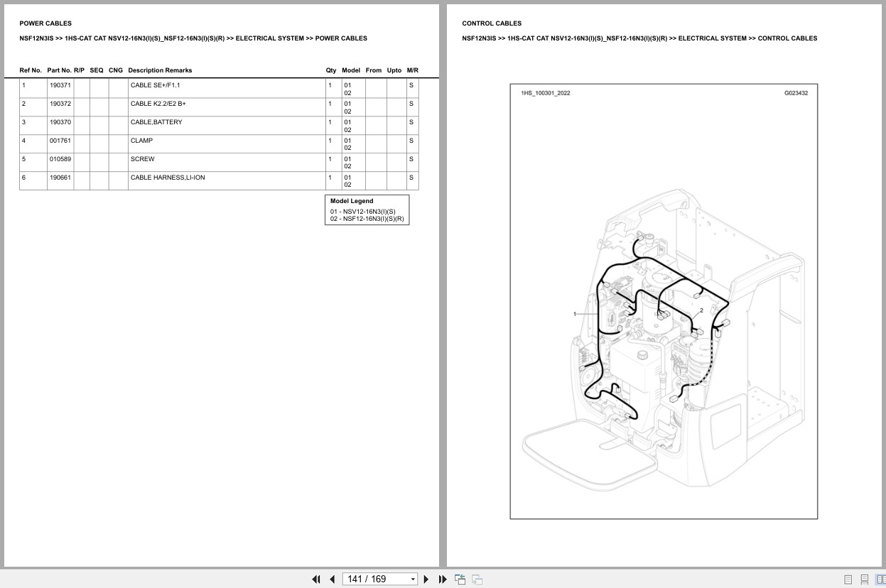Viewport: 886px width, 588px height.
Task: Select the SCREW description
Action: [x=142, y=159]
